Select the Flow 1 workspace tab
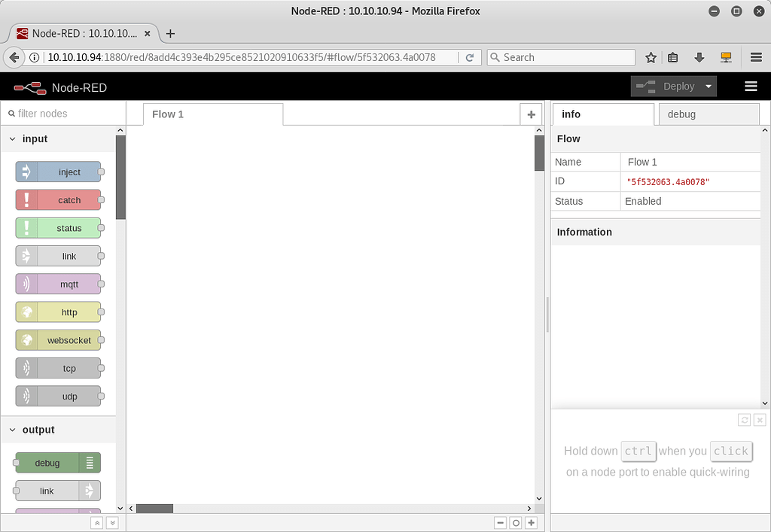771x532 pixels. point(167,114)
